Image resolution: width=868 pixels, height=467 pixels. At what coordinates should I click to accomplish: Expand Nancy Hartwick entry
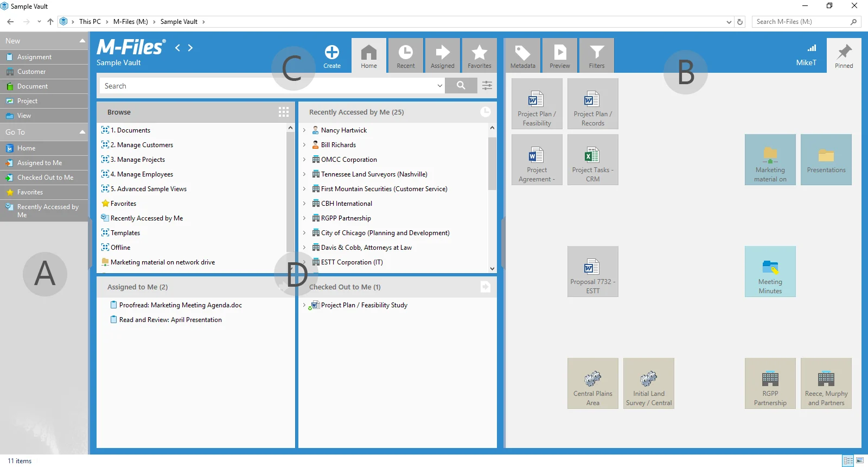[x=304, y=130]
